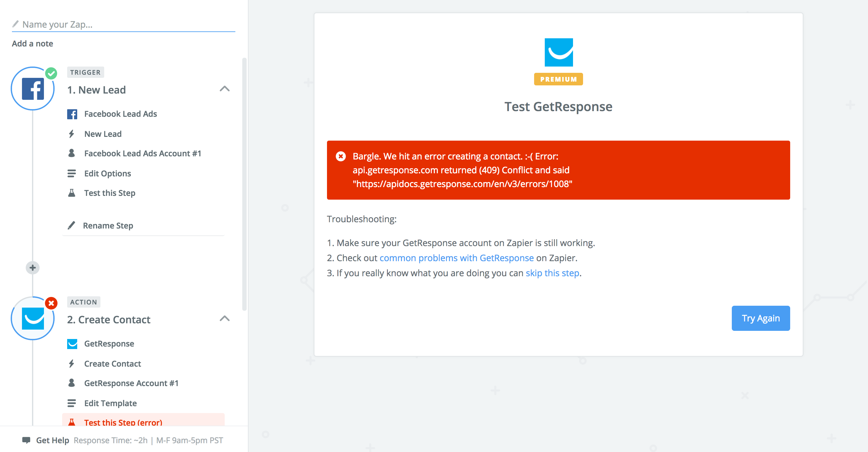Click the lightning bolt icon beside New Lead
This screenshot has width=868, height=452.
point(72,134)
